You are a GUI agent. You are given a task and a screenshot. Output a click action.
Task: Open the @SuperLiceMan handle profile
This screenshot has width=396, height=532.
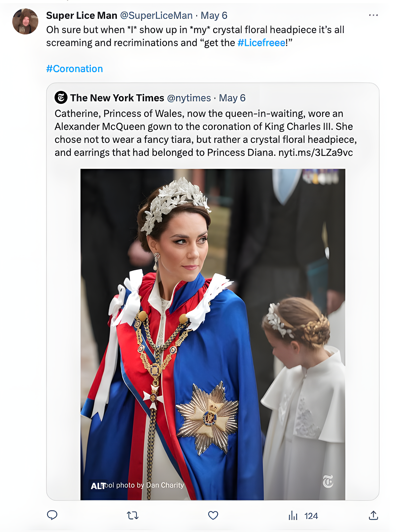[156, 16]
